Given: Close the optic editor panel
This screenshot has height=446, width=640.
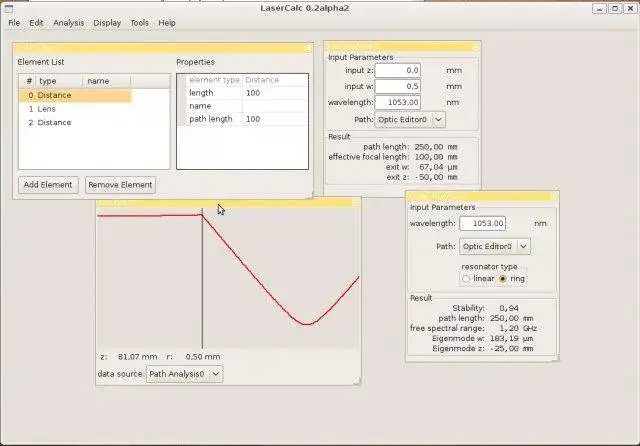Looking at the screenshot, I should tap(308, 48).
